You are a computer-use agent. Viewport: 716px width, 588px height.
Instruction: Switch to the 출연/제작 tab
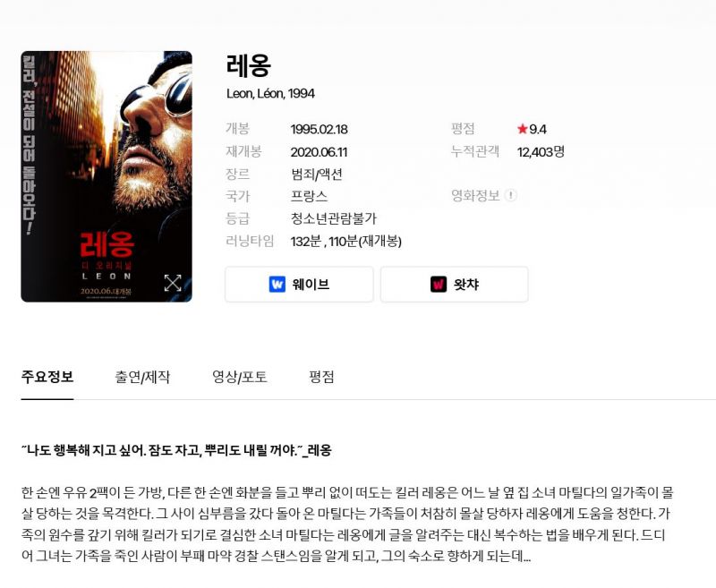[x=142, y=377]
